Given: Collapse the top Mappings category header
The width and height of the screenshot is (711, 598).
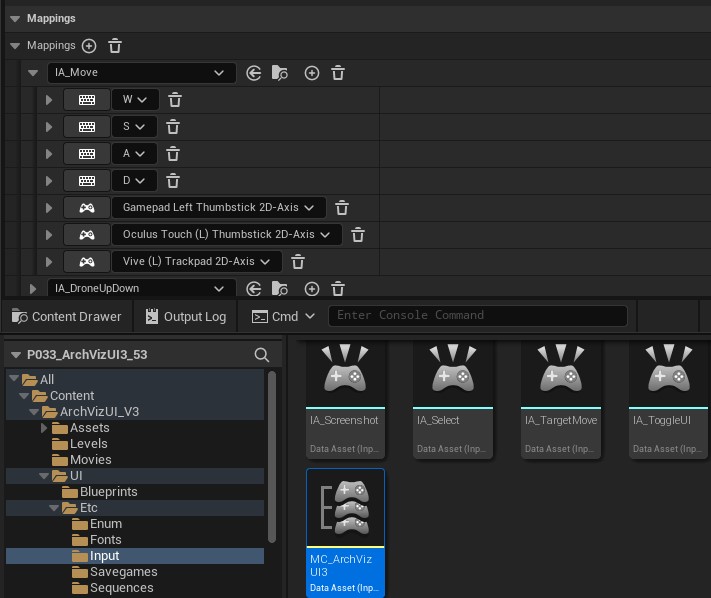Looking at the screenshot, I should (x=15, y=19).
